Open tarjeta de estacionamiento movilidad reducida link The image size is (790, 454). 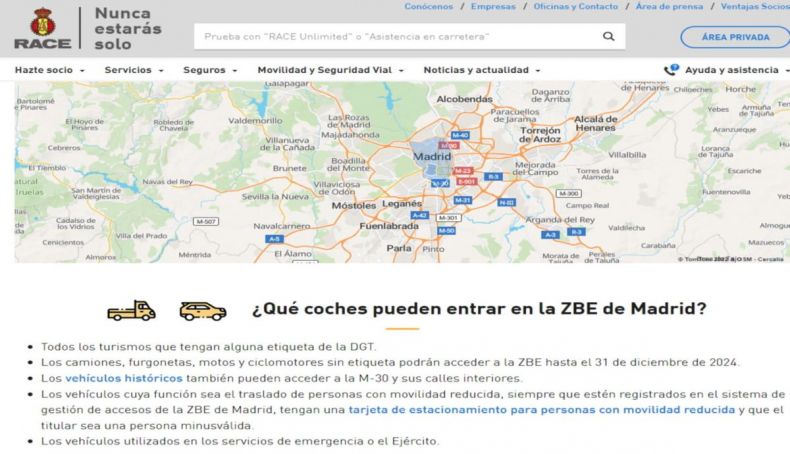pos(542,410)
